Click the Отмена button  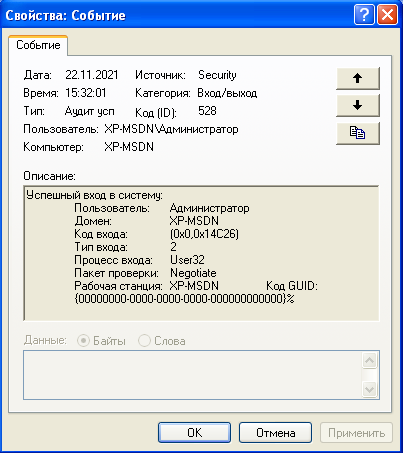(275, 433)
